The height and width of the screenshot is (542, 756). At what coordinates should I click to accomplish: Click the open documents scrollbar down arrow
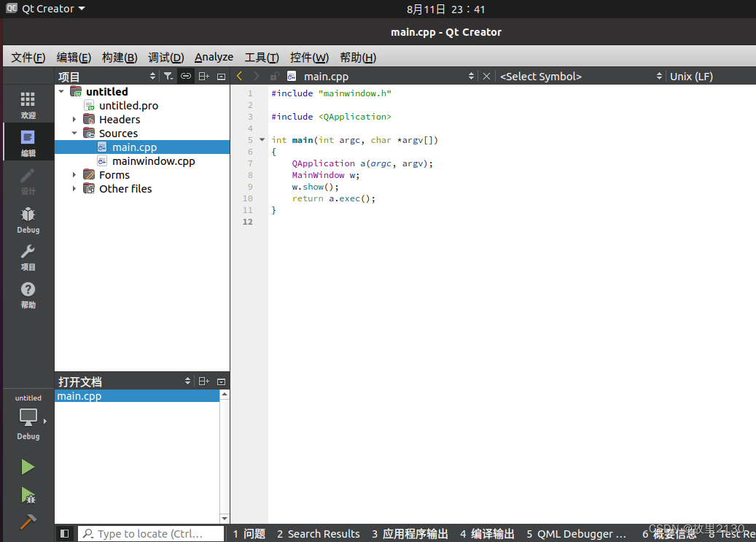(225, 519)
